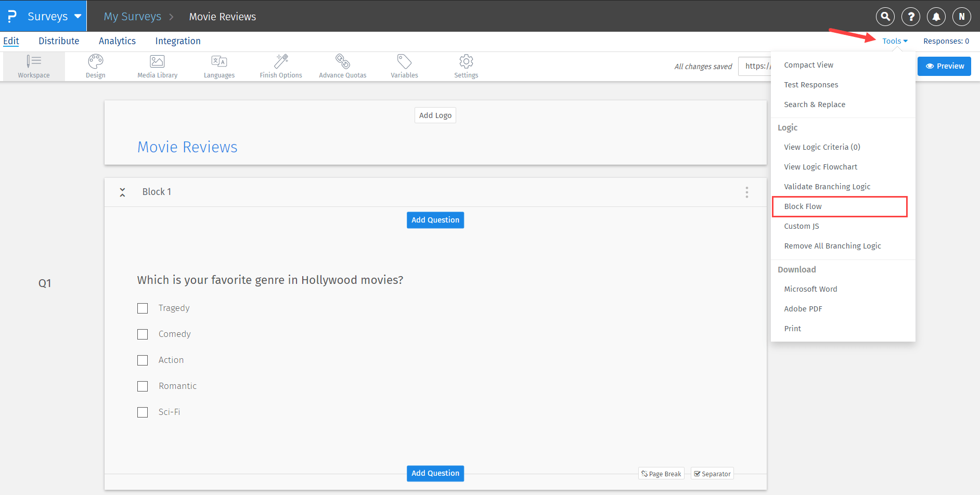The height and width of the screenshot is (495, 980).
Task: Select the Sci-Fi checkbox
Action: point(143,412)
